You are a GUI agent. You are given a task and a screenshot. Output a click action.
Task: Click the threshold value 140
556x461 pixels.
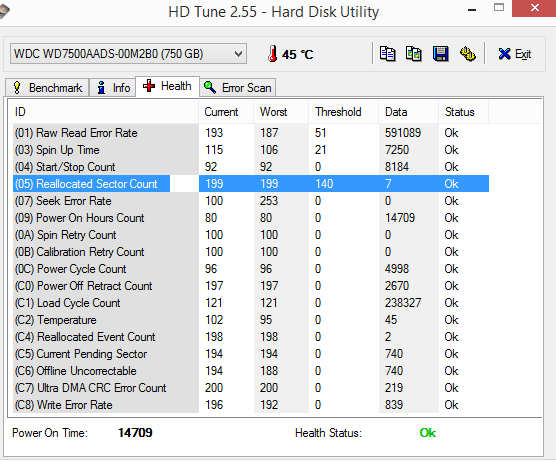[324, 184]
